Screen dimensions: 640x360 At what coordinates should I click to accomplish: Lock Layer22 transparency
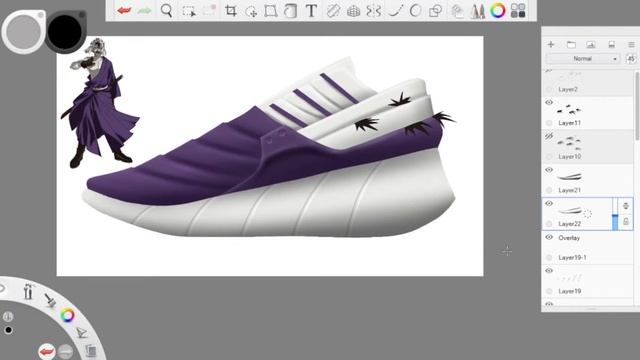point(626,222)
